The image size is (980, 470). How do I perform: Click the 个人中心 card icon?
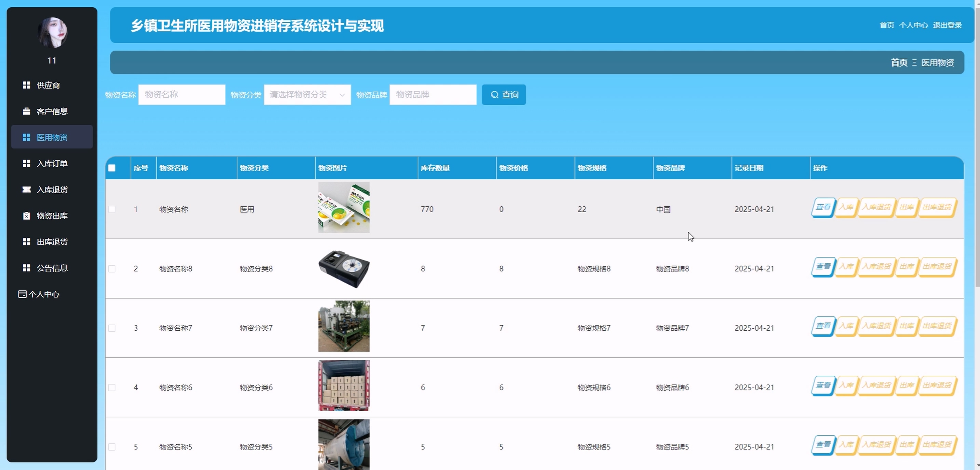[22, 294]
